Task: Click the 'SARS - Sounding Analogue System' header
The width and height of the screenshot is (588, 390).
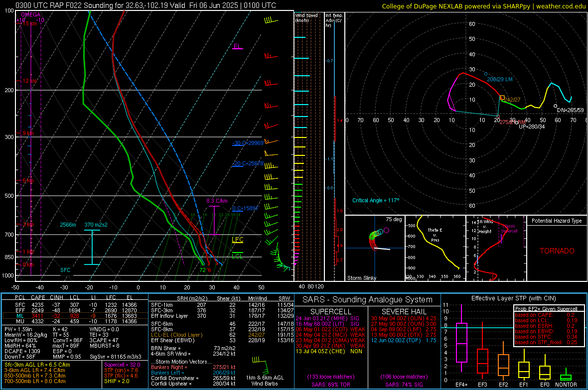Action: point(368,300)
